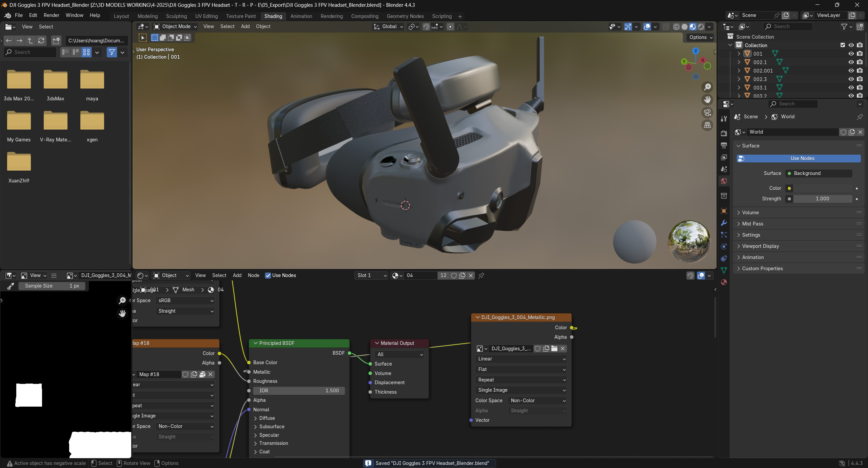The image size is (868, 468).
Task: Click the refresh icon in file browser
Action: tap(41, 41)
